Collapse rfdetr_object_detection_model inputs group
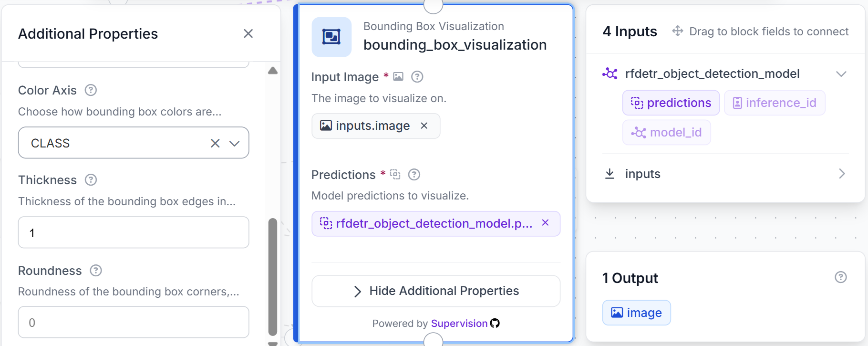 click(841, 74)
